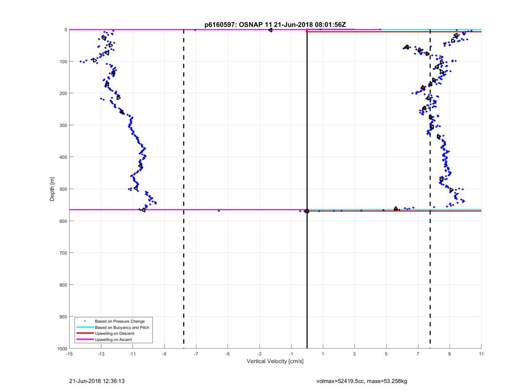Click the red line swatch in legend
The image size is (532, 392).
[x=85, y=334]
